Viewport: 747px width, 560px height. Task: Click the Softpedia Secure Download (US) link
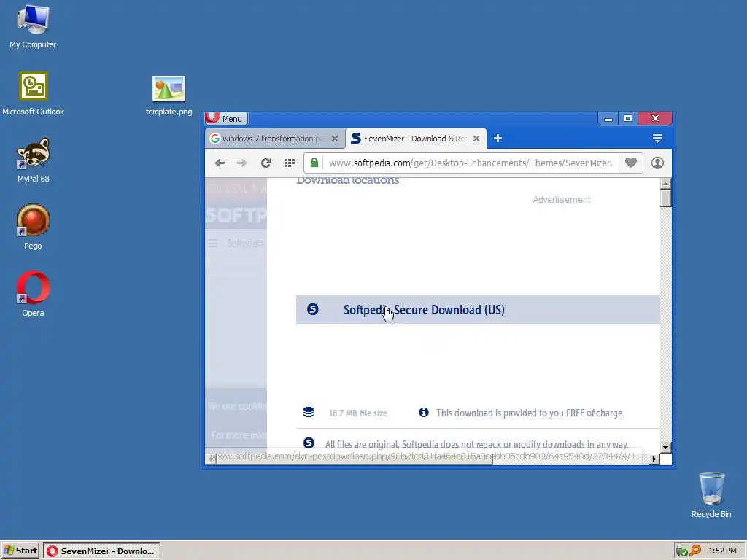[x=424, y=310]
